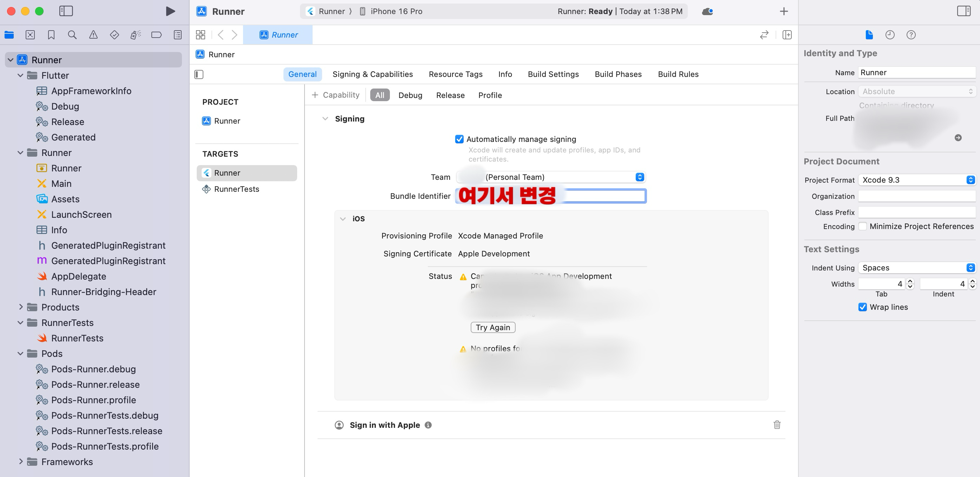Screen dimensions: 980x477
Task: Enable Minimize Project References checkbox
Action: (x=862, y=226)
